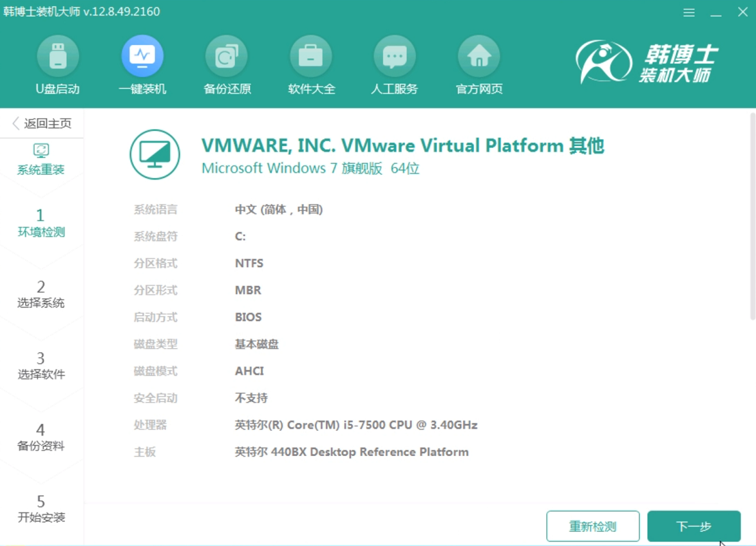Select step 2 选择系统
Screen dimensions: 756x546
click(41, 294)
